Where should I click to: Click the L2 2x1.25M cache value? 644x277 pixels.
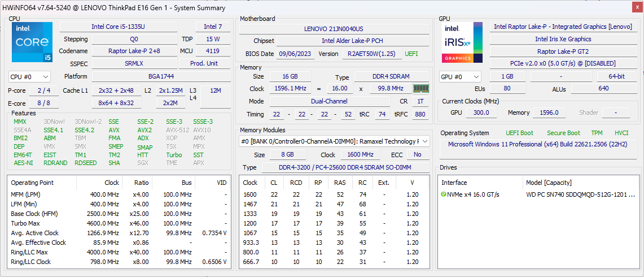coord(171,90)
